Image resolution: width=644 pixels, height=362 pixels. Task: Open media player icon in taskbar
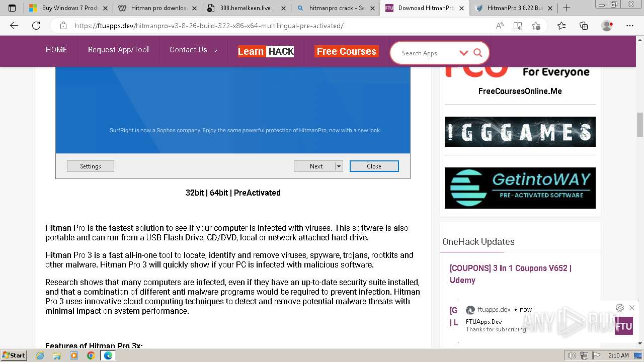click(74, 355)
